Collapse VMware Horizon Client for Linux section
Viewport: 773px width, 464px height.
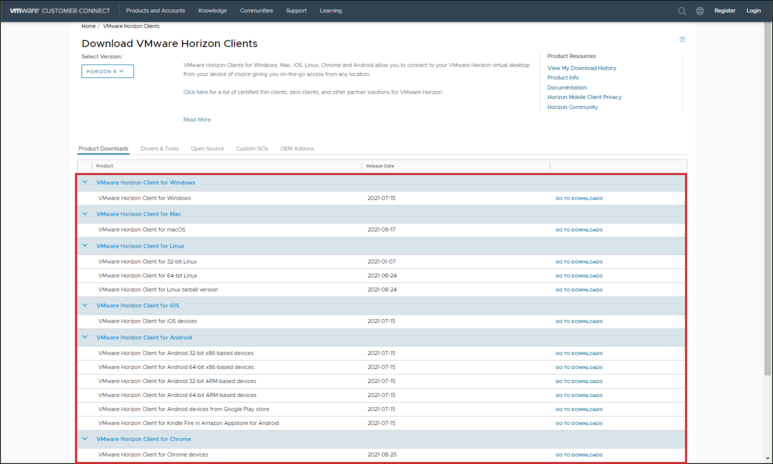click(x=85, y=246)
